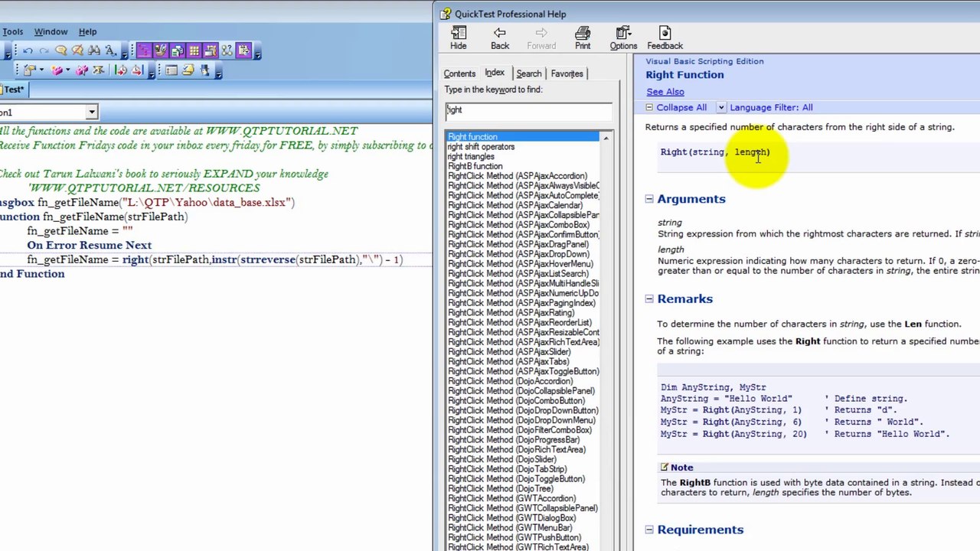Switch to the Search tab
This screenshot has width=980, height=551.
(528, 73)
